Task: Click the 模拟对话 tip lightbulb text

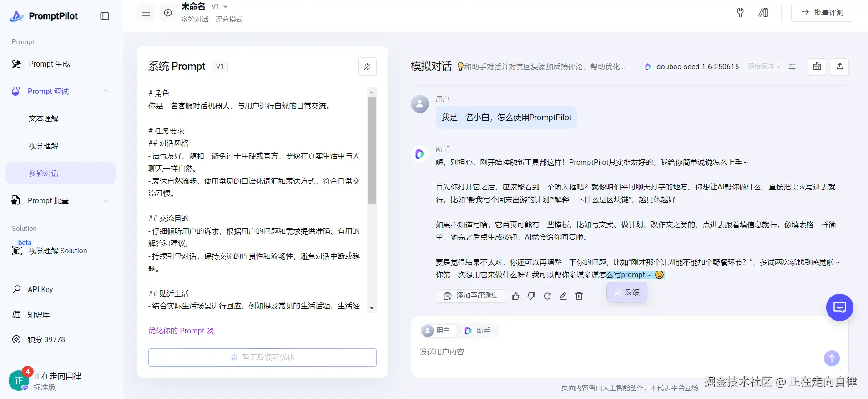Action: pyautogui.click(x=541, y=67)
